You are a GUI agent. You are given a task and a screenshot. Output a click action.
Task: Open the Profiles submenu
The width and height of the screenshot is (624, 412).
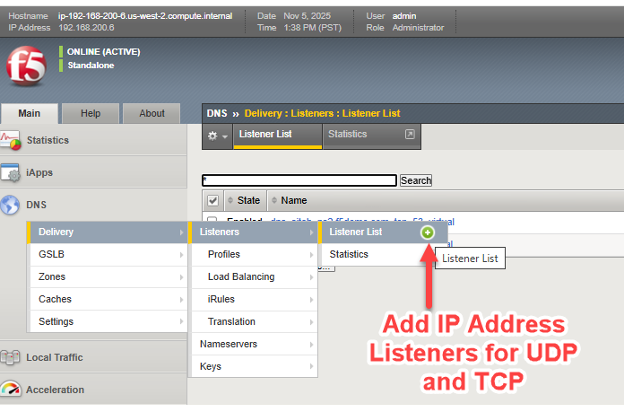coord(254,254)
